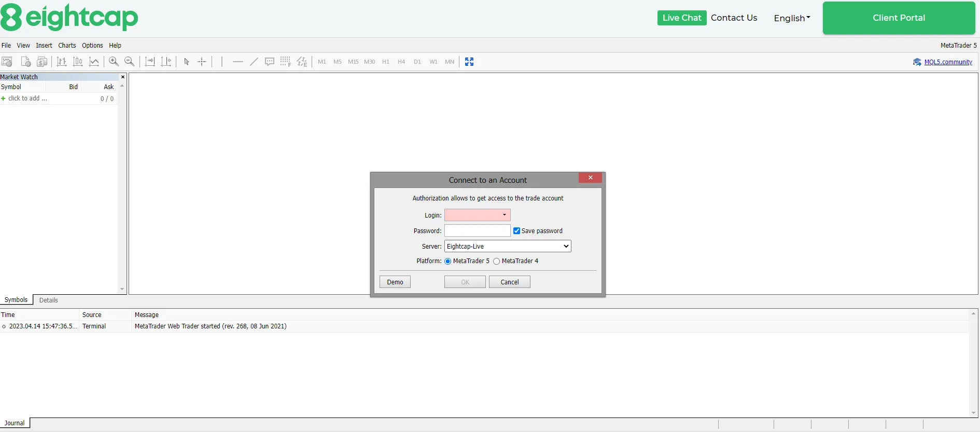Toggle fullscreen mode icon
980x432 pixels.
(469, 62)
